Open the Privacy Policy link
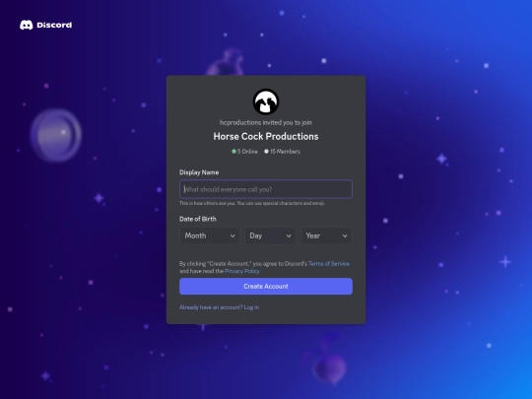Screen dimensions: 532x399 pos(242,271)
